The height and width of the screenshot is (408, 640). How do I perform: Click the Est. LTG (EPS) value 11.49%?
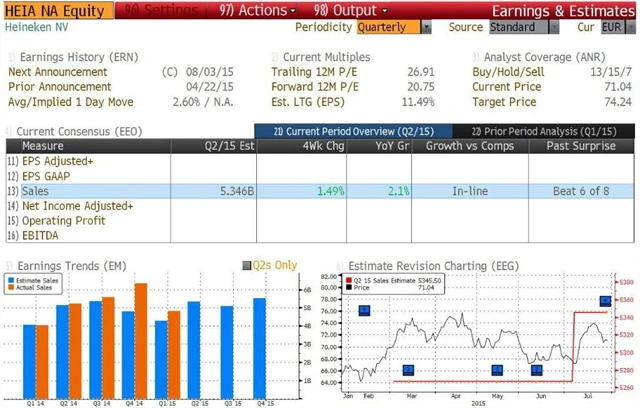coord(418,102)
